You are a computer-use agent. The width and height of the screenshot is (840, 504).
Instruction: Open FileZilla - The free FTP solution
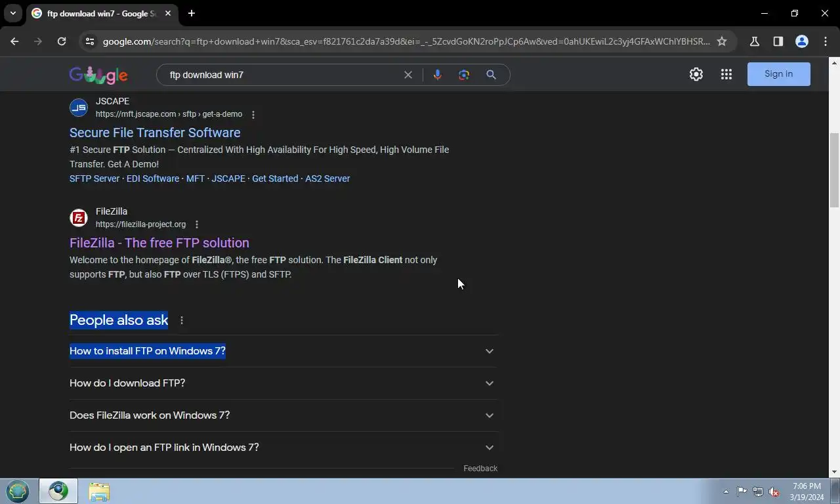click(x=159, y=243)
